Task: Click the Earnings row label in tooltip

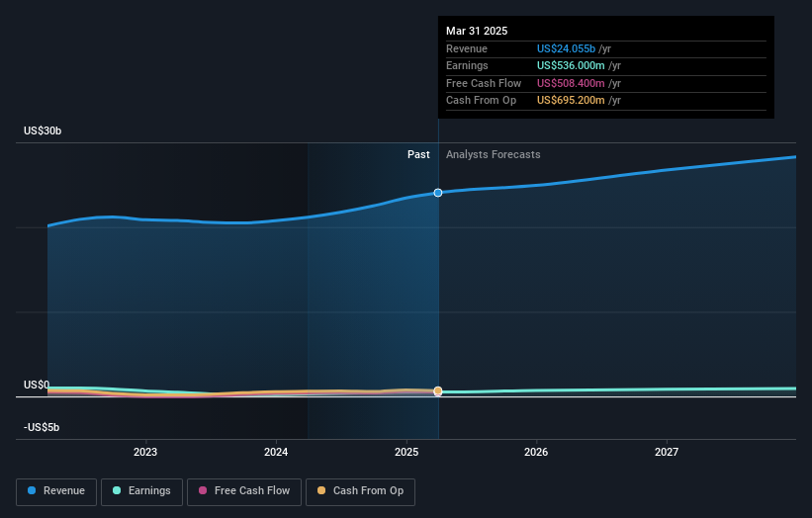Action: (x=467, y=65)
